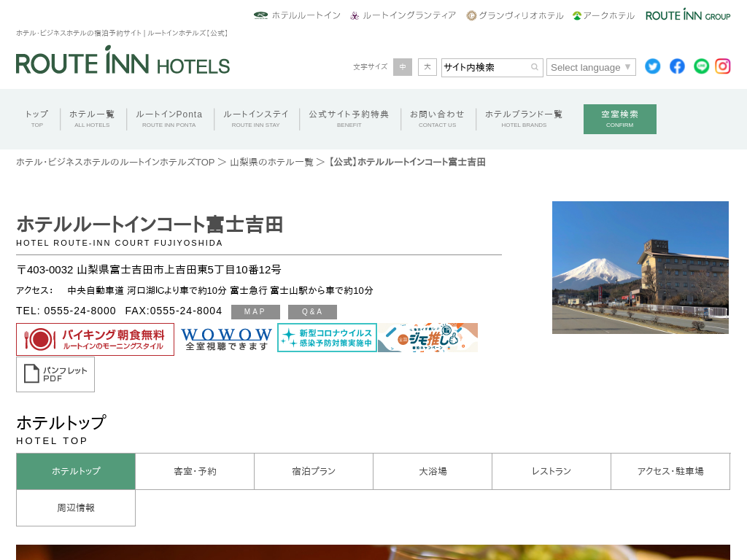Viewport: 747px width, 560px height.
Task: Click the hotel address 〒403-0032 text
Action: [x=149, y=270]
